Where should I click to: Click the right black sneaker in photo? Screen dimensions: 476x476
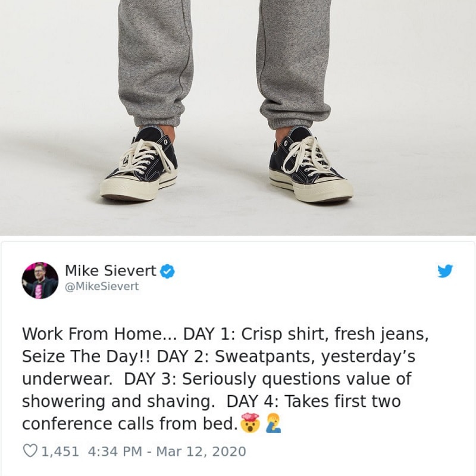pyautogui.click(x=310, y=164)
